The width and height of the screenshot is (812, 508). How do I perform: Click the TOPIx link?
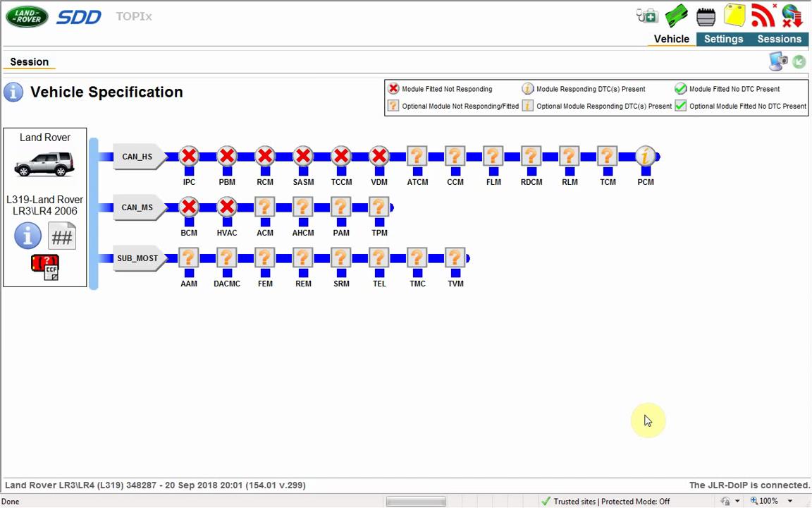pos(134,17)
